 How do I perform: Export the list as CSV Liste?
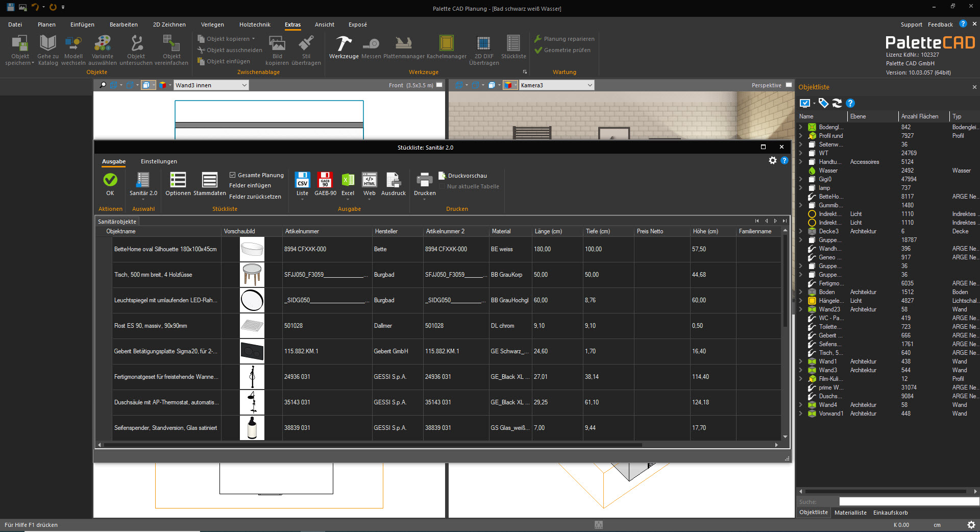pos(302,184)
